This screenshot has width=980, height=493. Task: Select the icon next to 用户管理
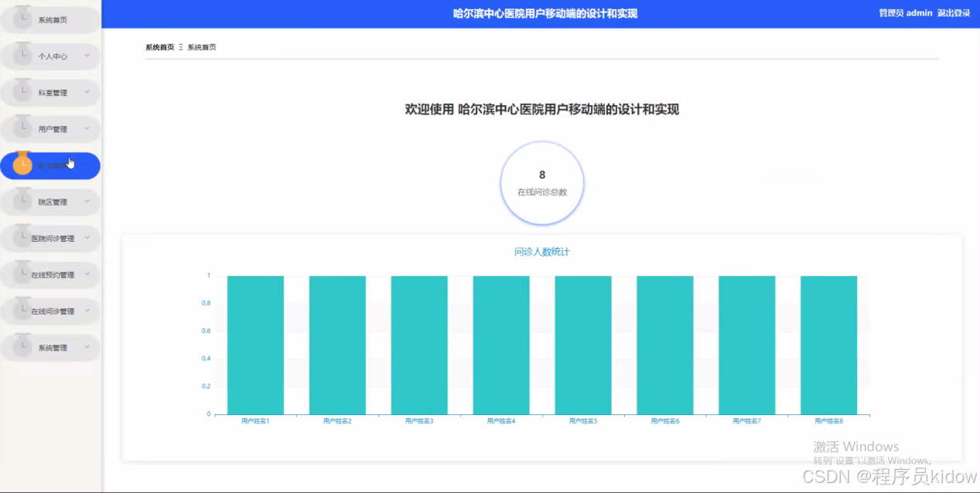[23, 128]
